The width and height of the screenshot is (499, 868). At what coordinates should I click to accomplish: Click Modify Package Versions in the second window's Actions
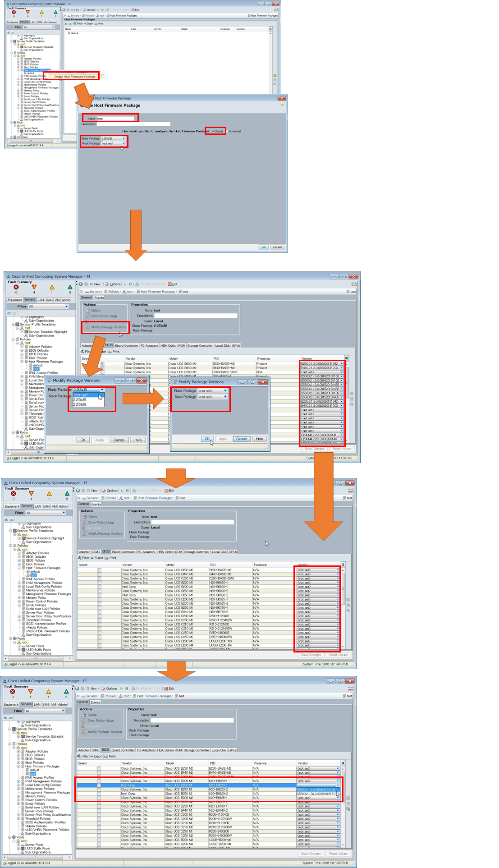[x=106, y=327]
